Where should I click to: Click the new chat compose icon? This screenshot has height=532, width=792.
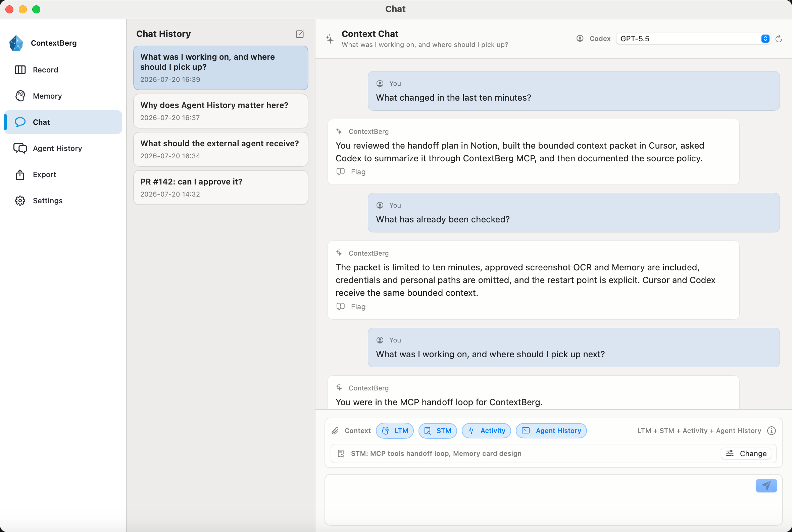[300, 34]
